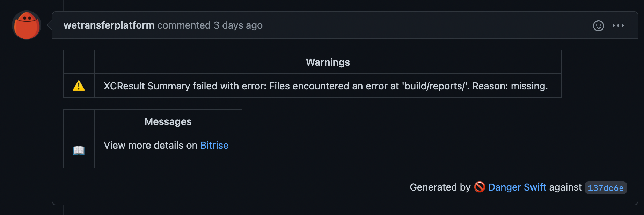Screen dimensions: 644x215
Task: Click the open book icon beside the message
Action: coord(79,150)
